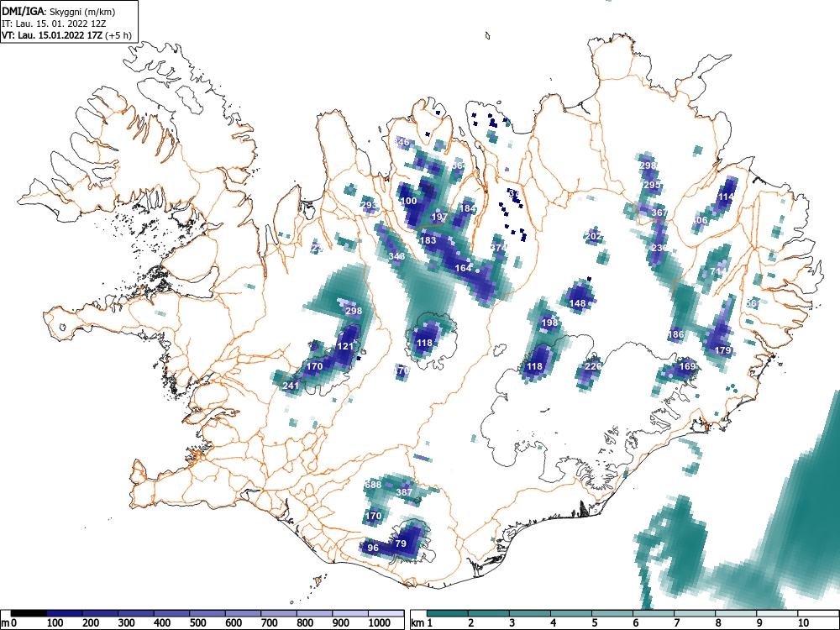Viewport: 840px width, 630px height.
Task: Click the visibility value '148' on the map
Action: (578, 303)
